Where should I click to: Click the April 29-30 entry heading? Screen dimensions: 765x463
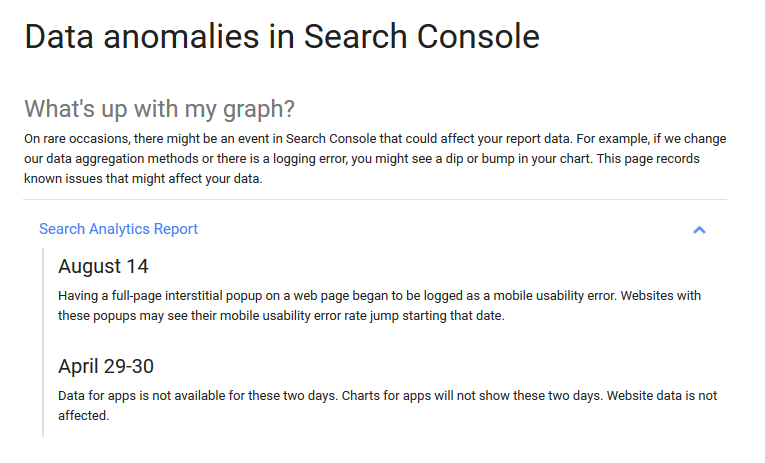(105, 366)
